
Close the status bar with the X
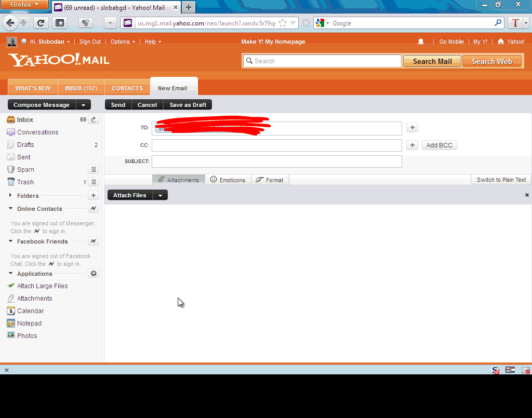(x=6, y=370)
